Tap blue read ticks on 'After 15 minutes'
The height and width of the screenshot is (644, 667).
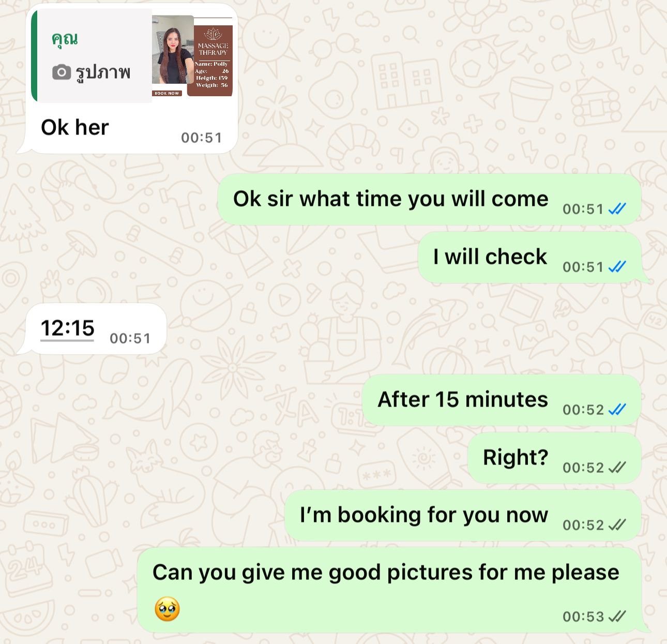click(x=617, y=410)
